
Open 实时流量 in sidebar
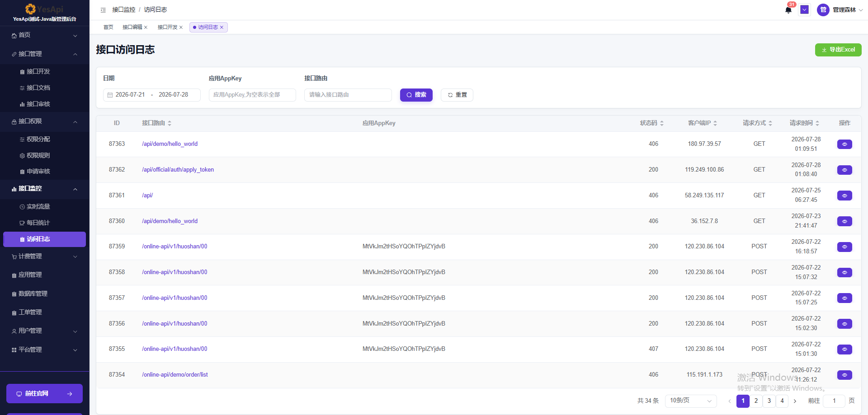pos(44,207)
